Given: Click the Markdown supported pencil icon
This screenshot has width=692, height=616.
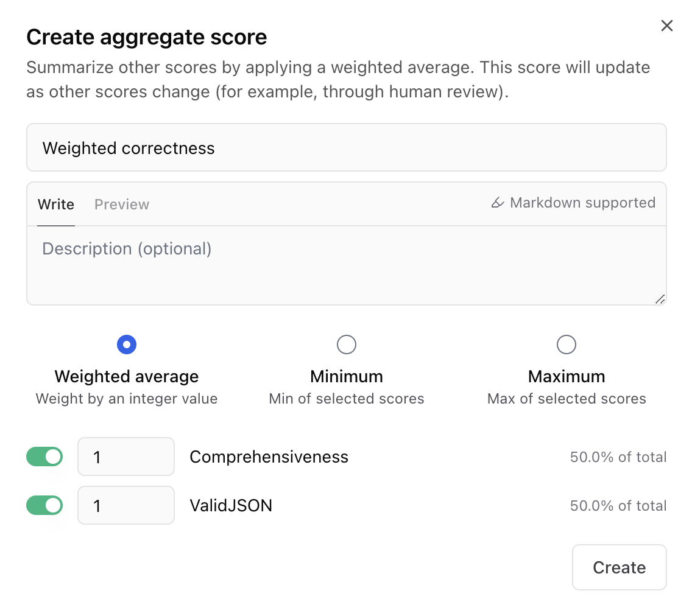Looking at the screenshot, I should (x=497, y=203).
